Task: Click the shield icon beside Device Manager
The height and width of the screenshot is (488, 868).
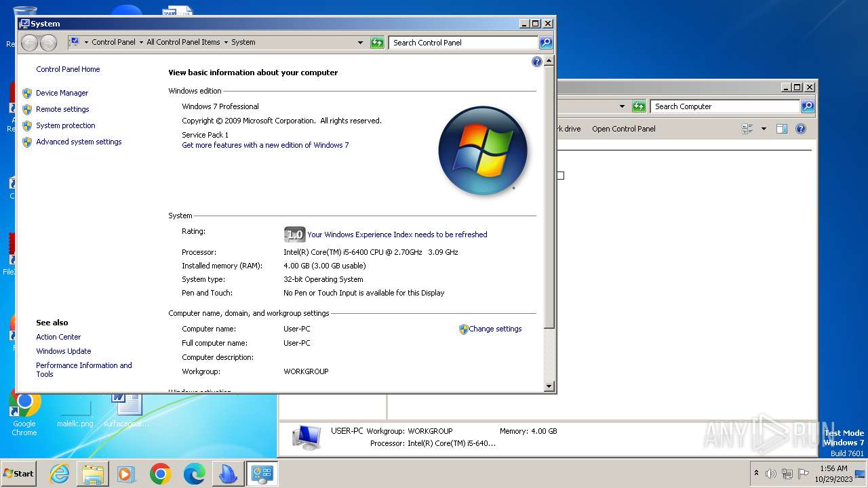Action: coord(27,93)
